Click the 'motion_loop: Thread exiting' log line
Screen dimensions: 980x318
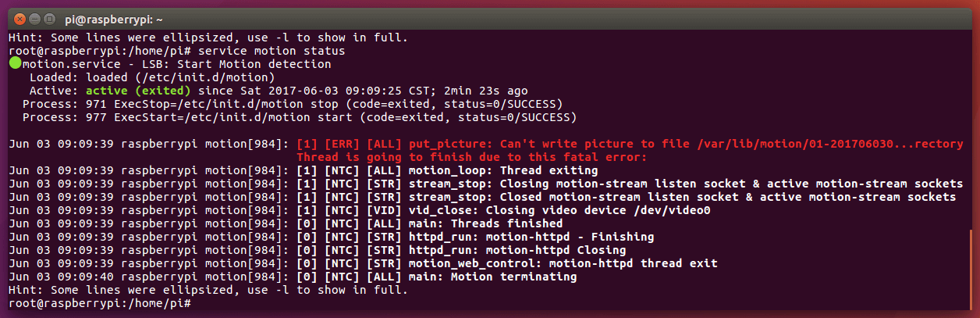coord(503,170)
